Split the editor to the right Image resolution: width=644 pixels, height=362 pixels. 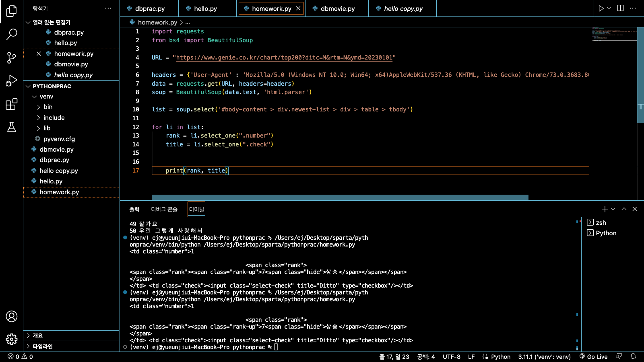point(620,8)
